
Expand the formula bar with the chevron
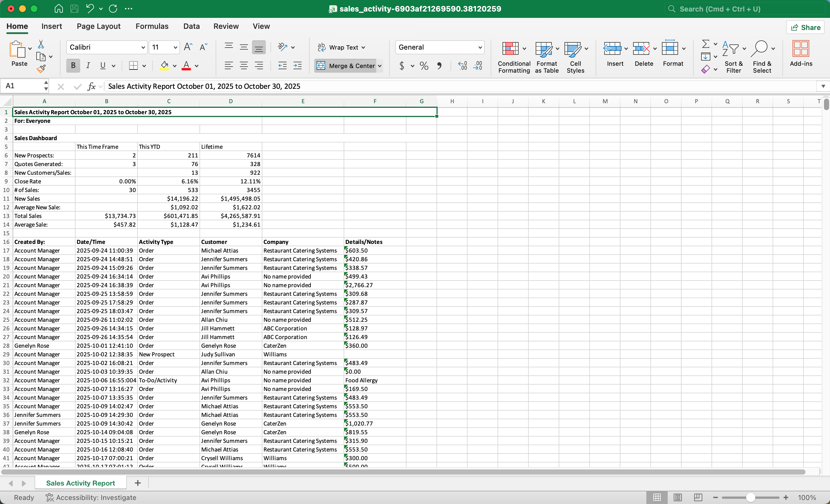tap(823, 86)
